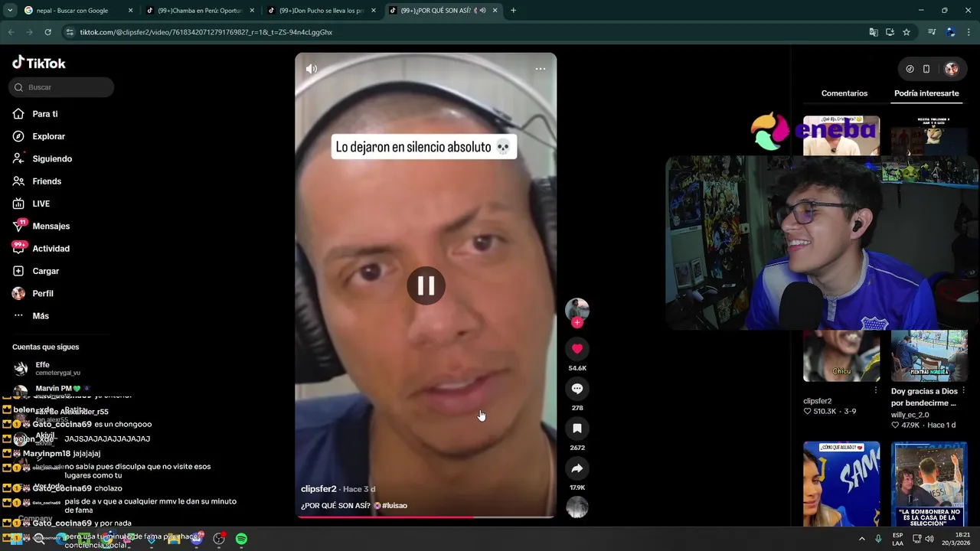
Task: Share the video using the arrow icon
Action: click(x=577, y=468)
